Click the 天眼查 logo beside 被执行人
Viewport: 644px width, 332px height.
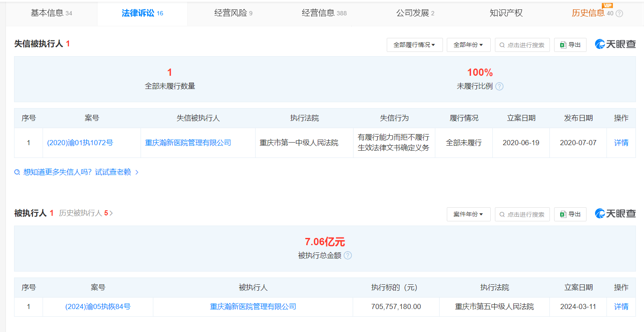coord(615,214)
